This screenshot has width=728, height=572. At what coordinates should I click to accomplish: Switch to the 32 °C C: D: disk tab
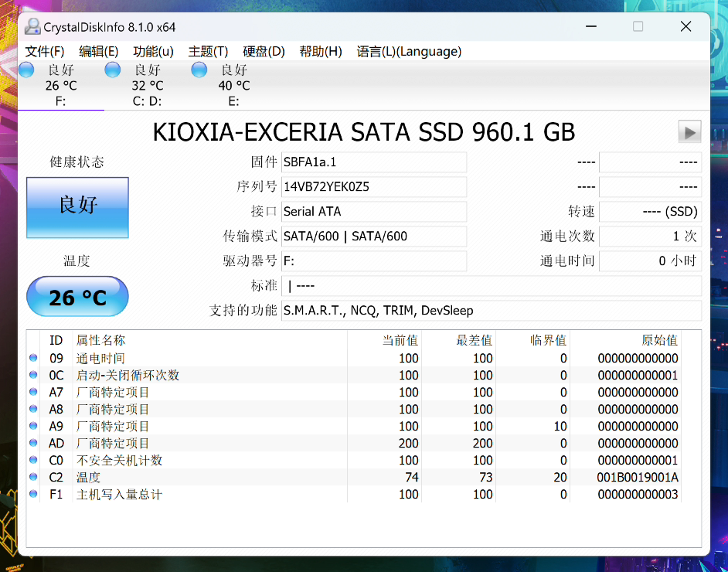point(148,86)
